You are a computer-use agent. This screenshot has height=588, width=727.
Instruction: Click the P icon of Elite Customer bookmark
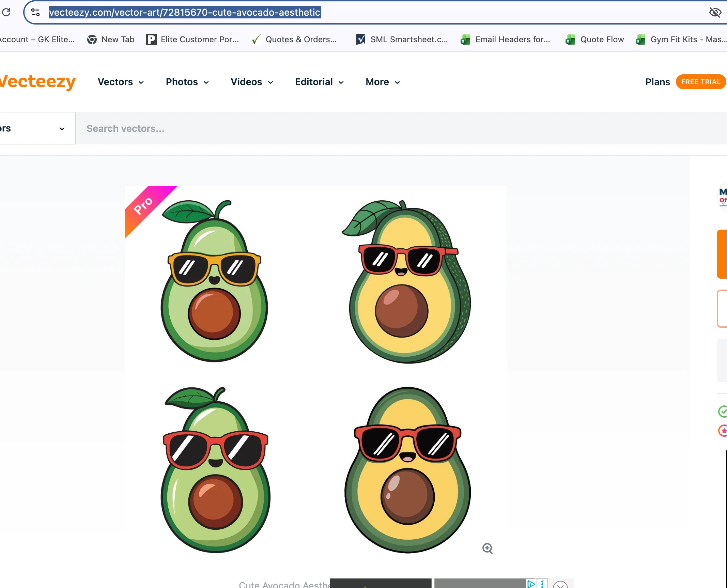click(151, 40)
